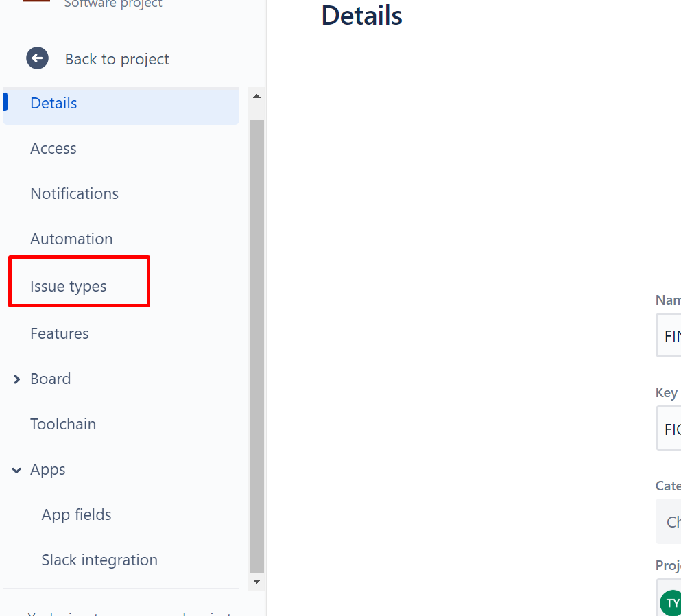Viewport: 681px width, 616px height.
Task: Click the scrollbar up arrow
Action: (x=256, y=96)
